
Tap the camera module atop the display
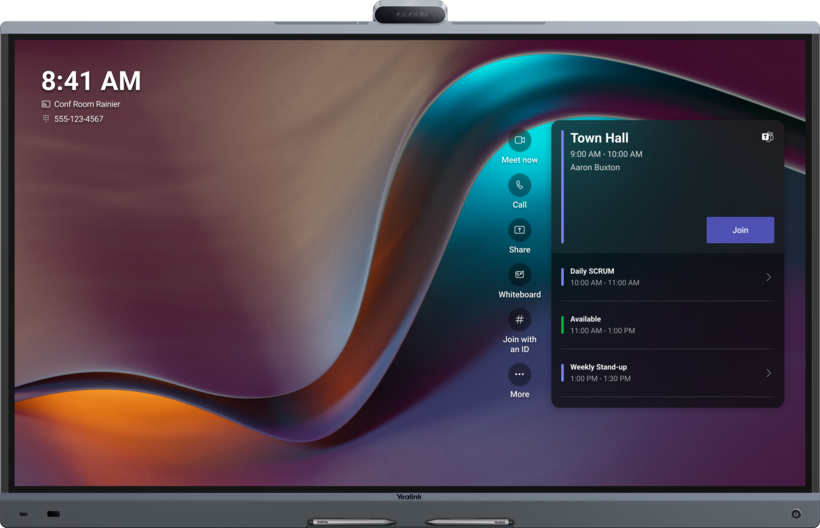point(410,13)
